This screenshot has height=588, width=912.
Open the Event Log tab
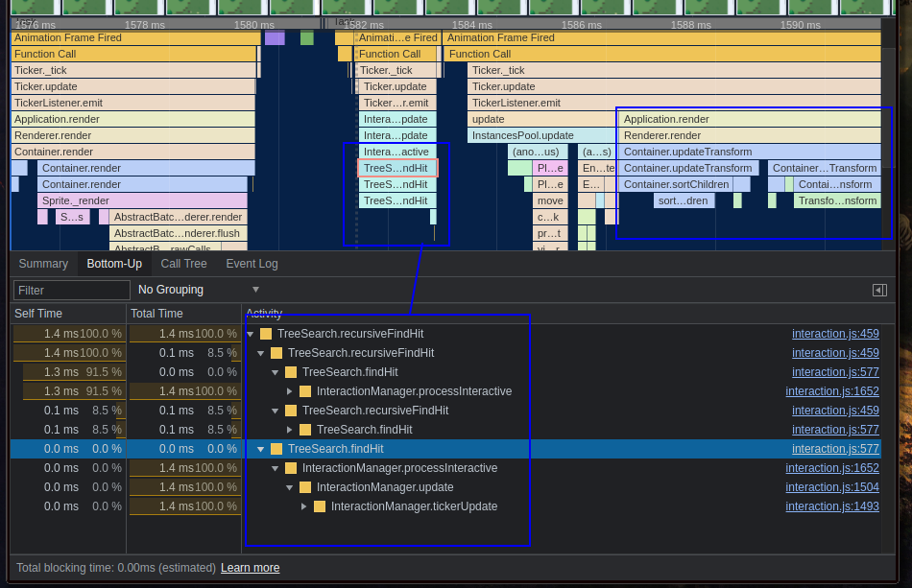pyautogui.click(x=252, y=264)
